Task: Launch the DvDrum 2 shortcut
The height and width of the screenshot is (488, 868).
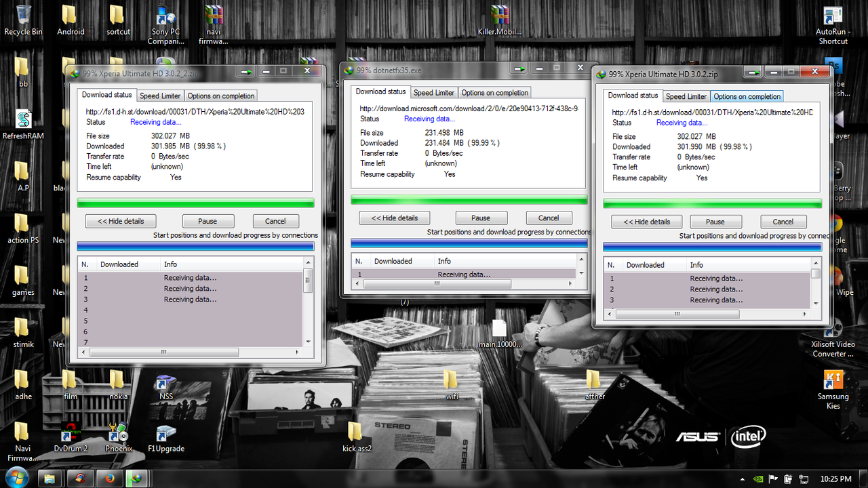Action: tap(71, 437)
